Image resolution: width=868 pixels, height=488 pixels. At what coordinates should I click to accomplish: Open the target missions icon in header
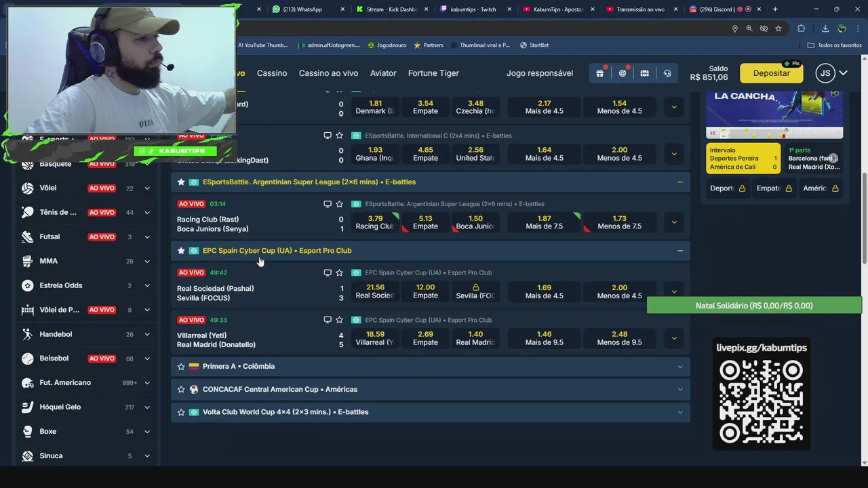tap(623, 73)
